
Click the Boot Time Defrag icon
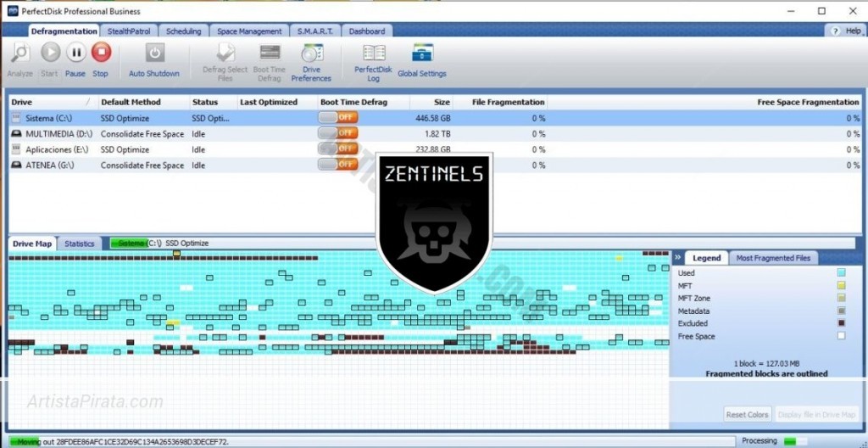[270, 53]
